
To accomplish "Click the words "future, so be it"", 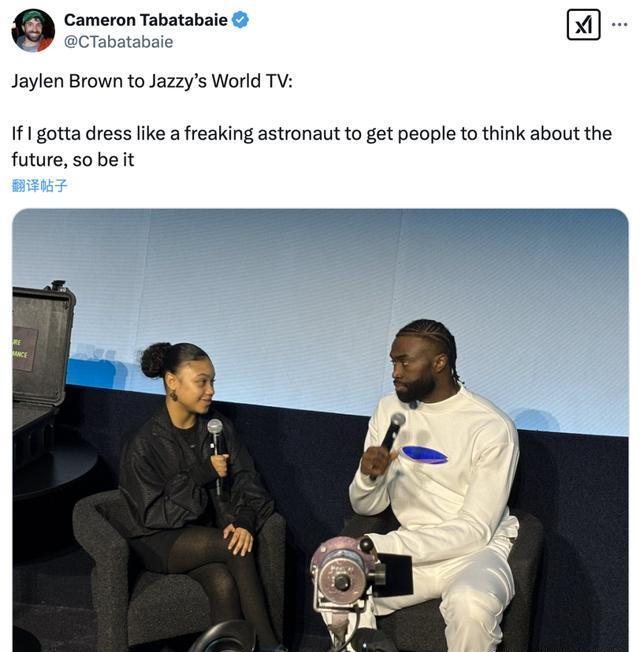I will click(73, 160).
